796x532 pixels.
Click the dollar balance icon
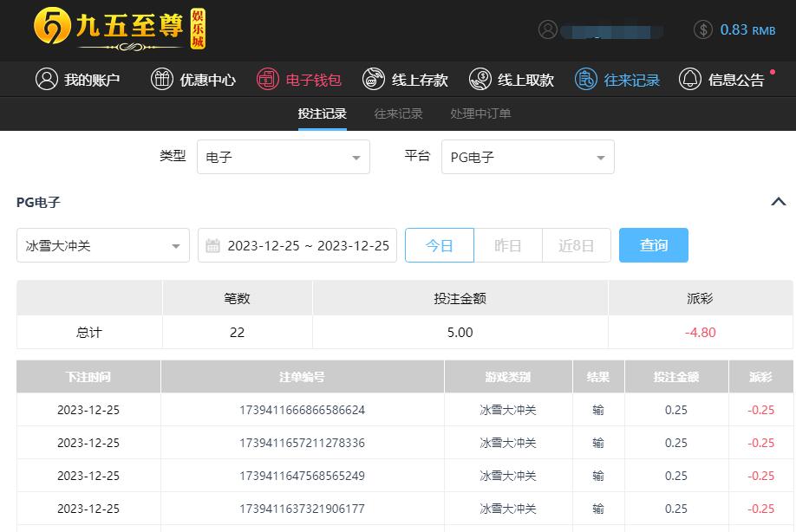pos(703,29)
